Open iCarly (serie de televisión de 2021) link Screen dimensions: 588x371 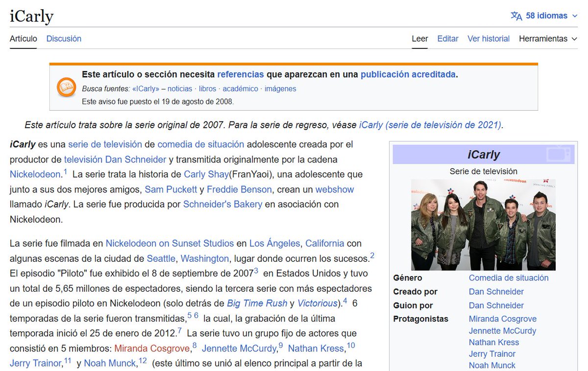(430, 125)
